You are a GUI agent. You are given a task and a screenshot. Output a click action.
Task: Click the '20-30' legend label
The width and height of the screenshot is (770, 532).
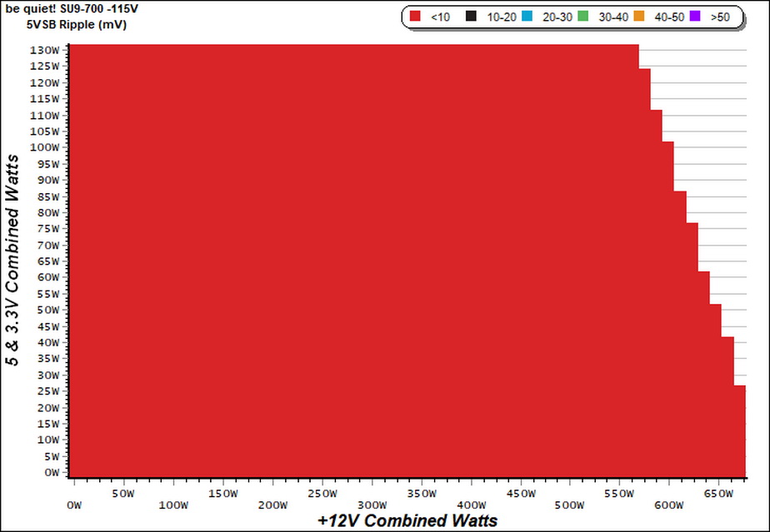(x=557, y=17)
